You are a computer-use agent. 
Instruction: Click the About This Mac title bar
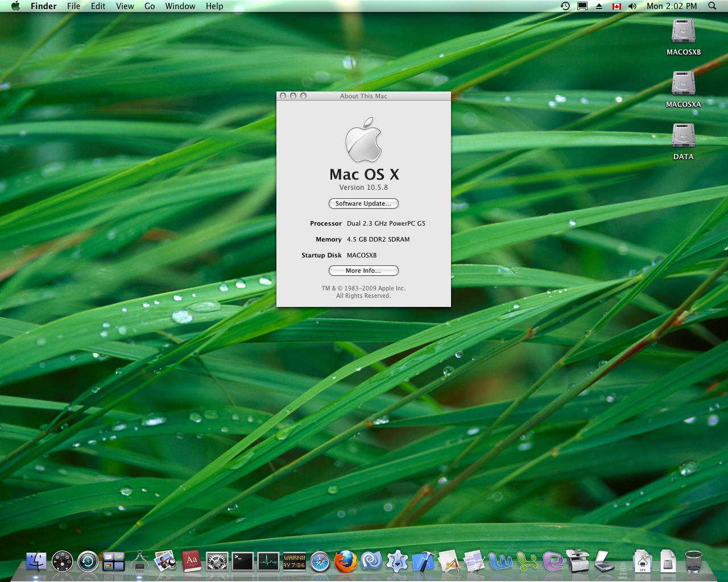point(363,96)
